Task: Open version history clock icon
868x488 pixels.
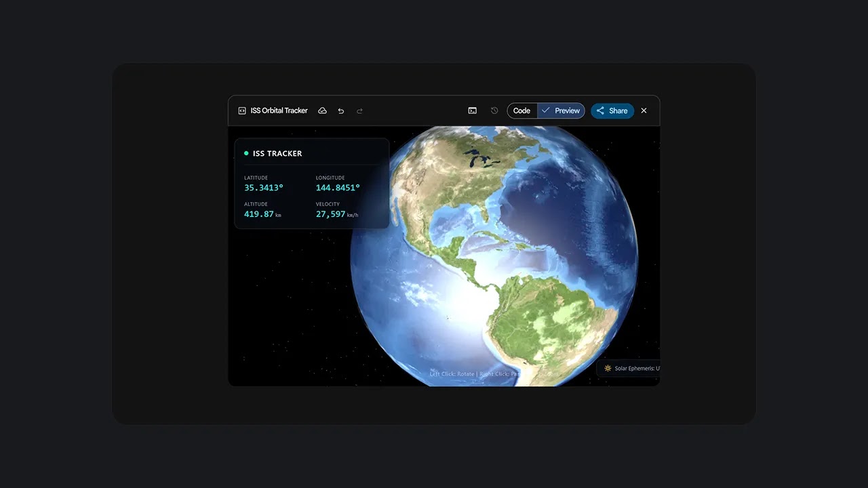Action: 494,110
